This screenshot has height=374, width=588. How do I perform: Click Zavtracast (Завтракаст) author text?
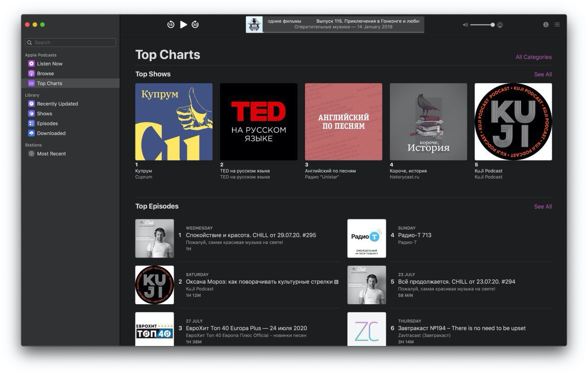pos(424,335)
